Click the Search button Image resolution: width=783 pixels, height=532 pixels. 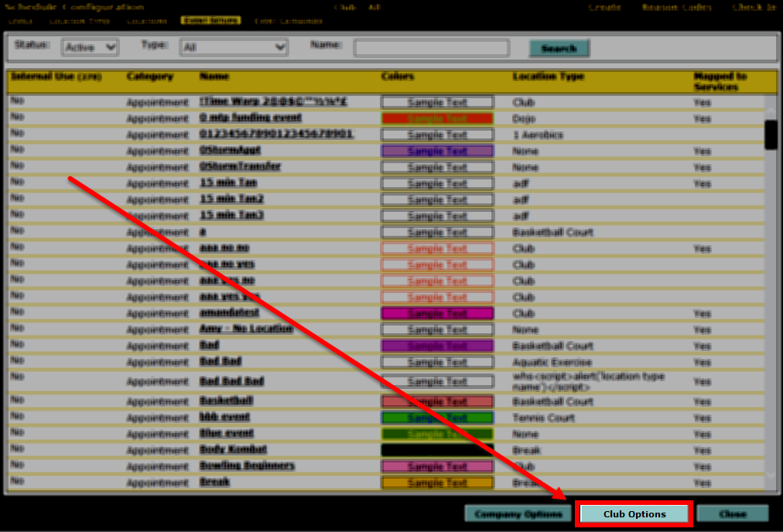pos(559,48)
